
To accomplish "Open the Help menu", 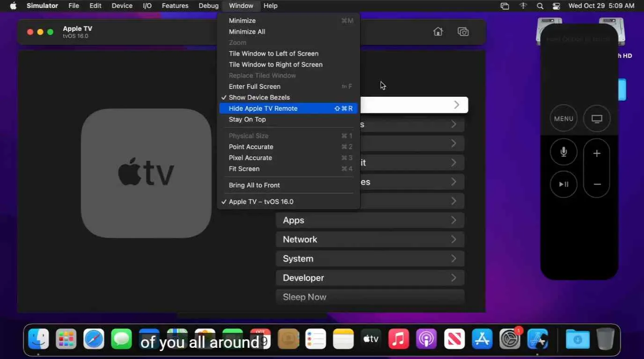I will [271, 6].
